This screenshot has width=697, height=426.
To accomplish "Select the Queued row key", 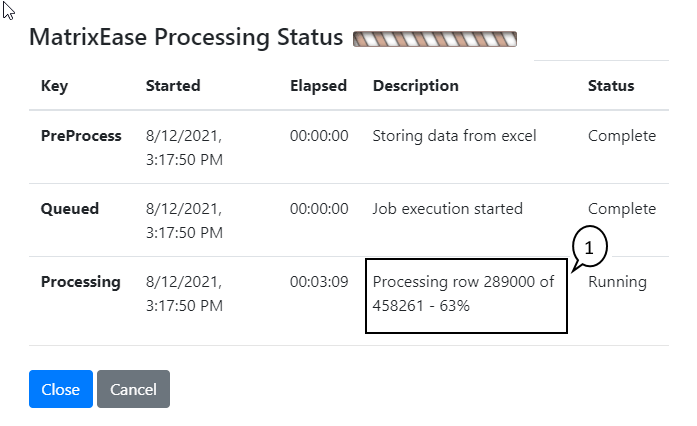I will [68, 209].
